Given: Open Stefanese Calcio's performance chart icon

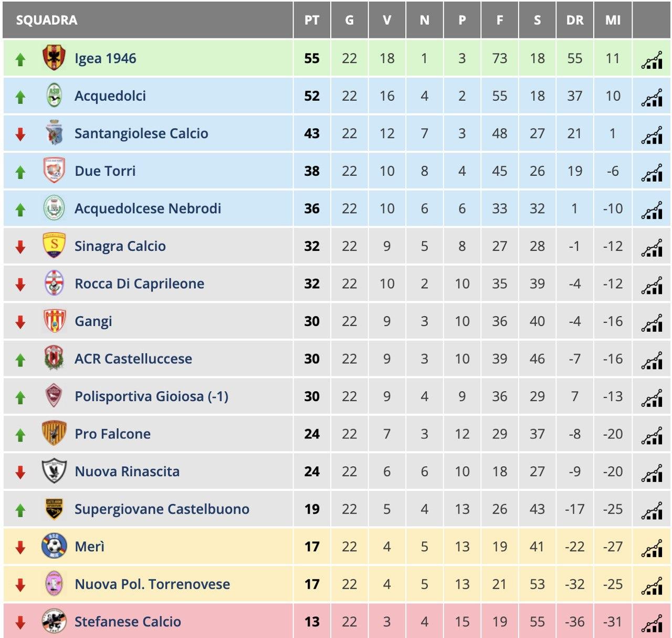Looking at the screenshot, I should [x=652, y=623].
